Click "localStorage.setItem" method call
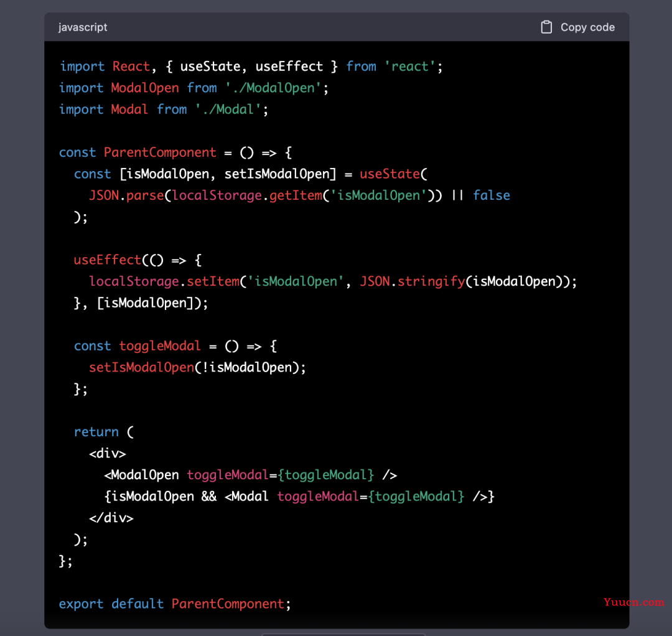The image size is (672, 636). tap(164, 281)
